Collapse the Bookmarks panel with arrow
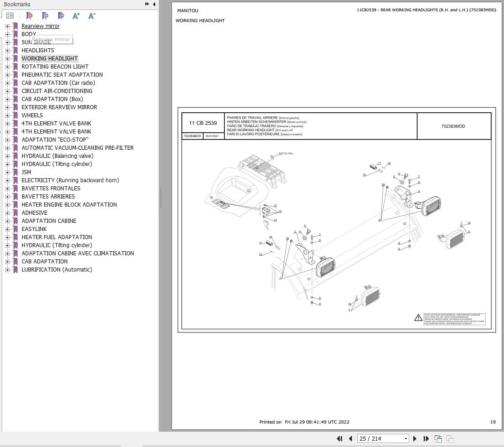The image size is (504, 447). pyautogui.click(x=154, y=4)
